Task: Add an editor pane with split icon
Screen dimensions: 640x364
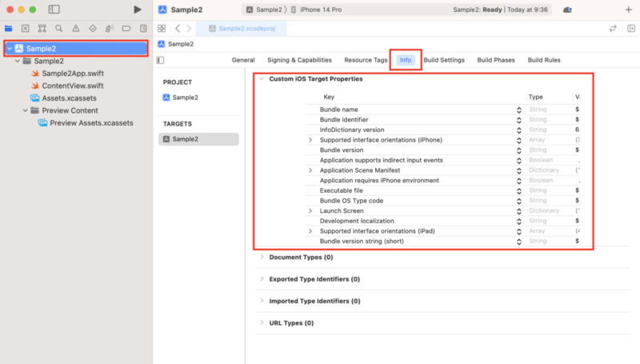Action: (x=631, y=28)
